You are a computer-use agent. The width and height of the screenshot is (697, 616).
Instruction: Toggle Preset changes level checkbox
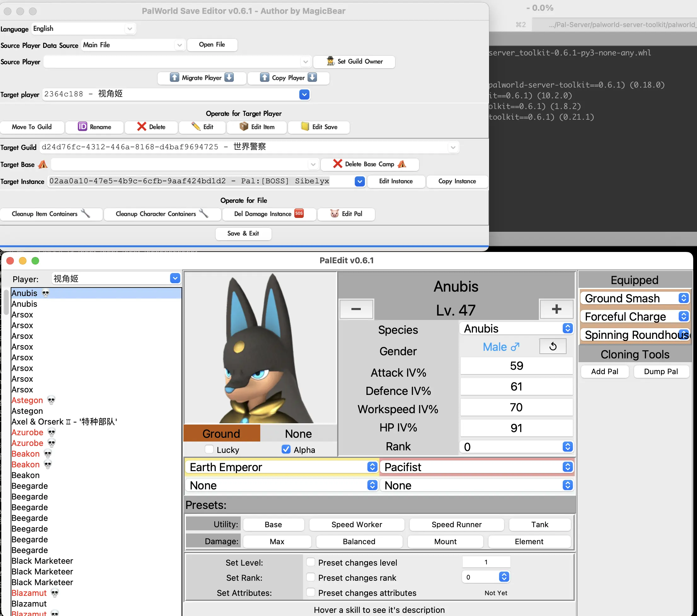tap(311, 562)
